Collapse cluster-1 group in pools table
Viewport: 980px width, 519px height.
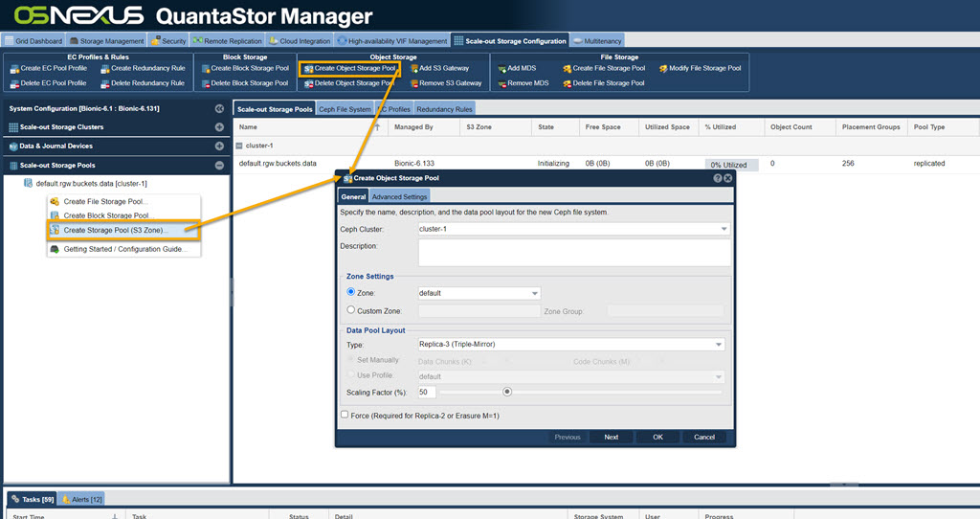coord(238,146)
